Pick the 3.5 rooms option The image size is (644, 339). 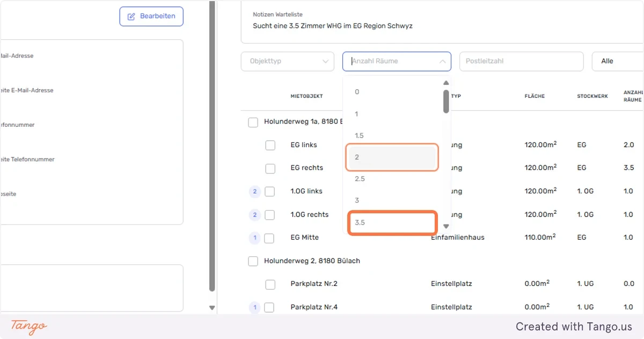click(x=392, y=222)
